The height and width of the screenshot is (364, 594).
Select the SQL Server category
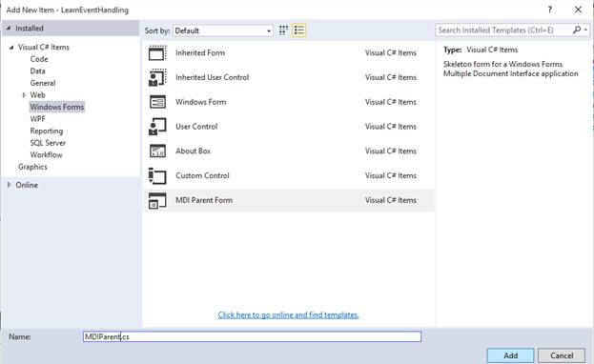tap(48, 143)
